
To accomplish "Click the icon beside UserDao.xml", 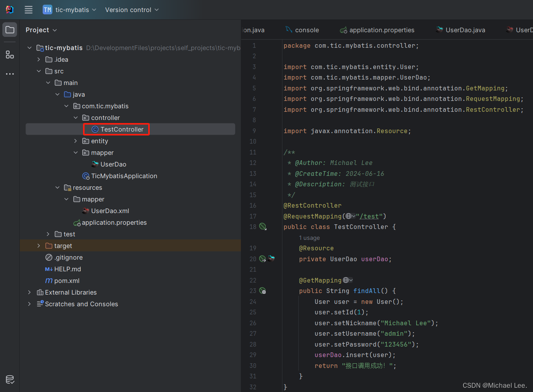I will point(86,211).
